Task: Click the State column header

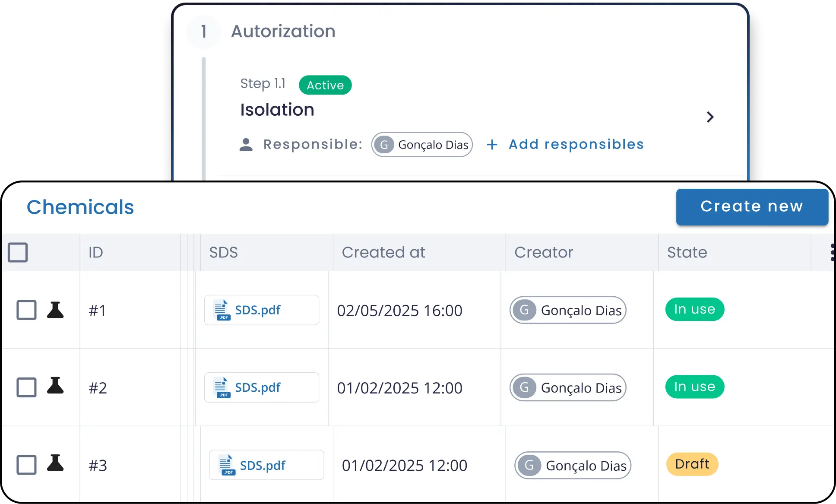Action: [687, 252]
